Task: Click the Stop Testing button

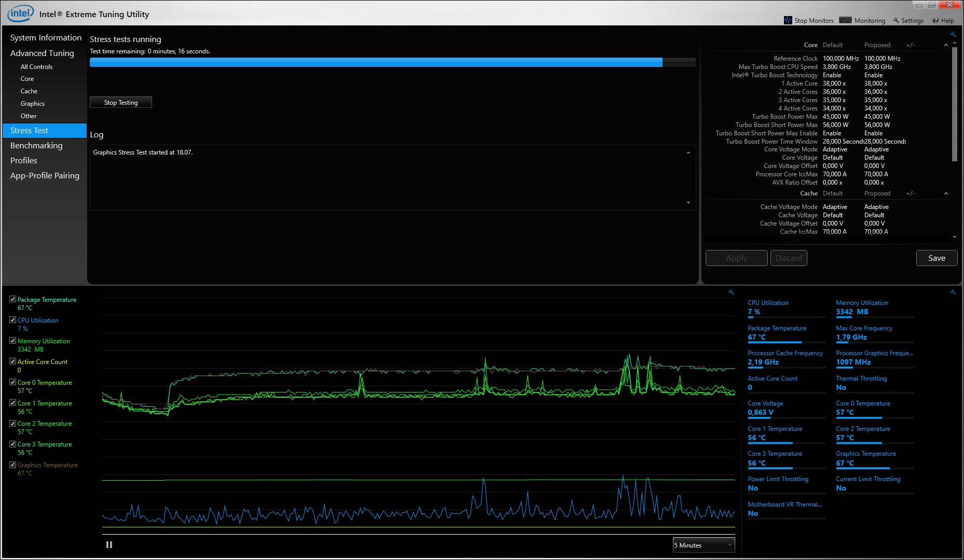Action: click(x=121, y=102)
